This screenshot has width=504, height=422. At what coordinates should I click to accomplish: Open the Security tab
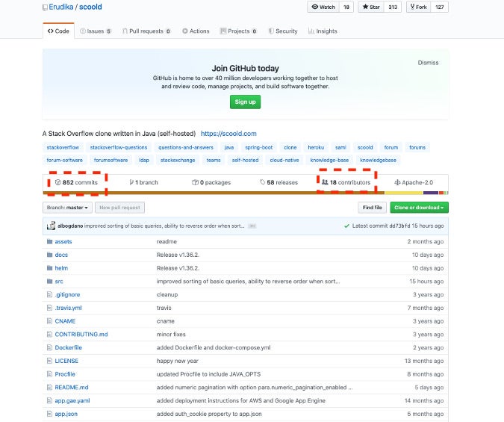tap(283, 31)
